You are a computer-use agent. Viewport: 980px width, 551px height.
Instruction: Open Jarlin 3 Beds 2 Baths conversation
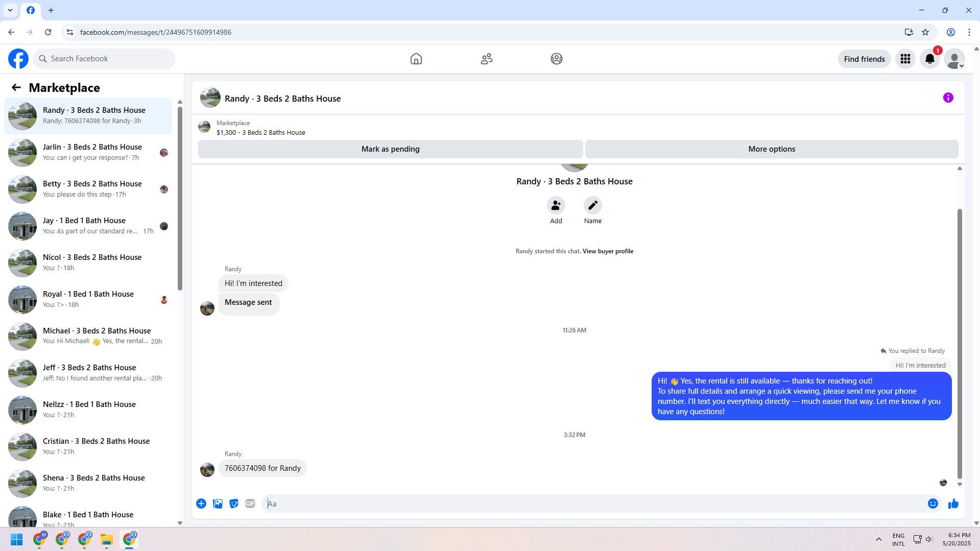[x=88, y=152]
